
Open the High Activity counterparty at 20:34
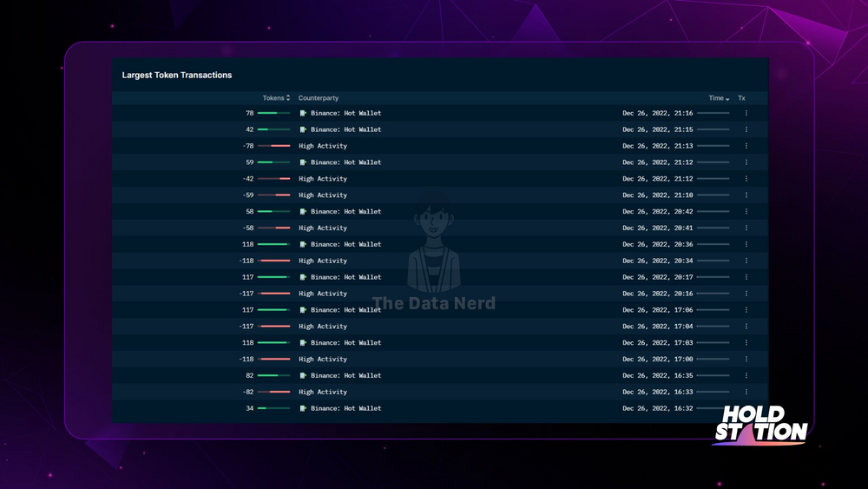[323, 261]
